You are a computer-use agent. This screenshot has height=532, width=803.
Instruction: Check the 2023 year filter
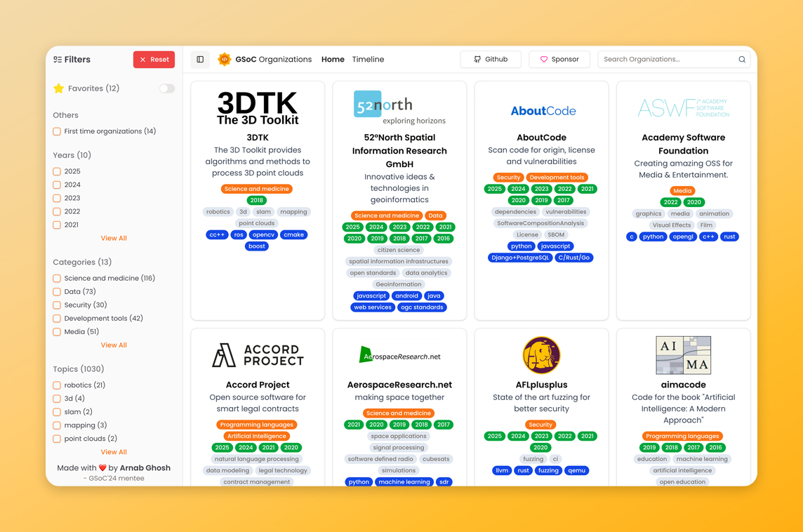57,198
